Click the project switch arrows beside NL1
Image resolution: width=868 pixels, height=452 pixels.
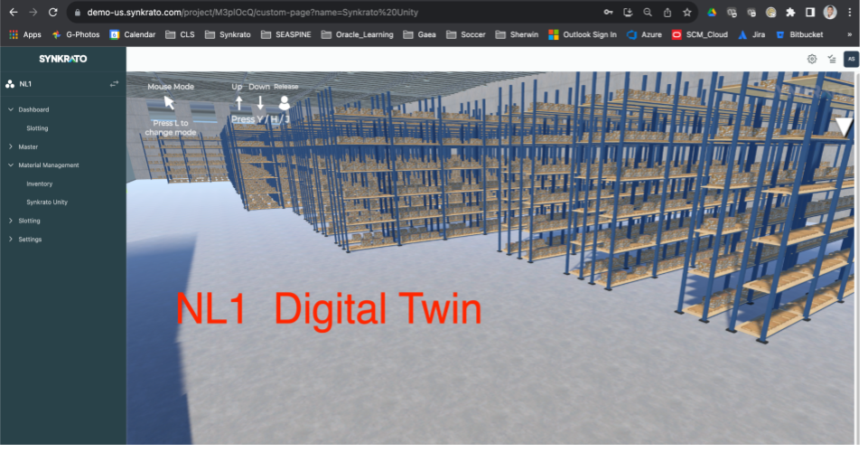tap(114, 84)
